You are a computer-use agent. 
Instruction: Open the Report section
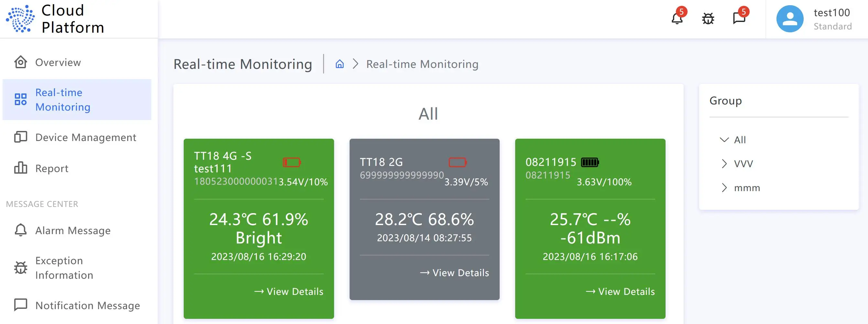tap(51, 168)
